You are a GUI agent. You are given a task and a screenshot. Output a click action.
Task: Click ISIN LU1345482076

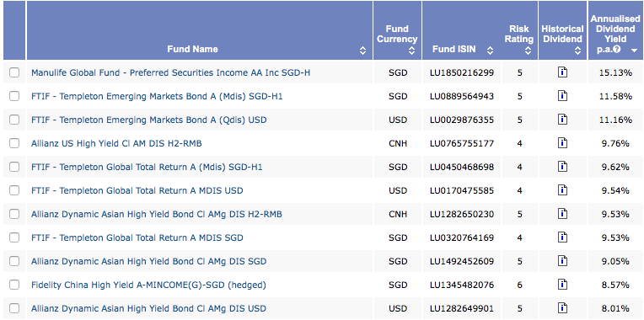pyautogui.click(x=462, y=285)
